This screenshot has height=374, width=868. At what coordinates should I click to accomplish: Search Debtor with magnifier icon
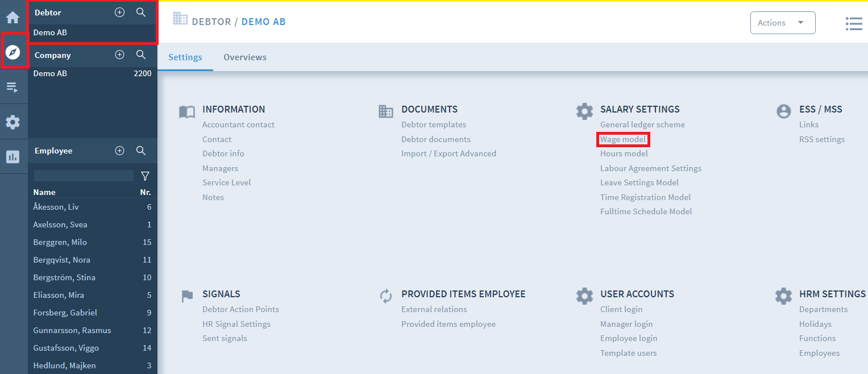[x=141, y=13]
